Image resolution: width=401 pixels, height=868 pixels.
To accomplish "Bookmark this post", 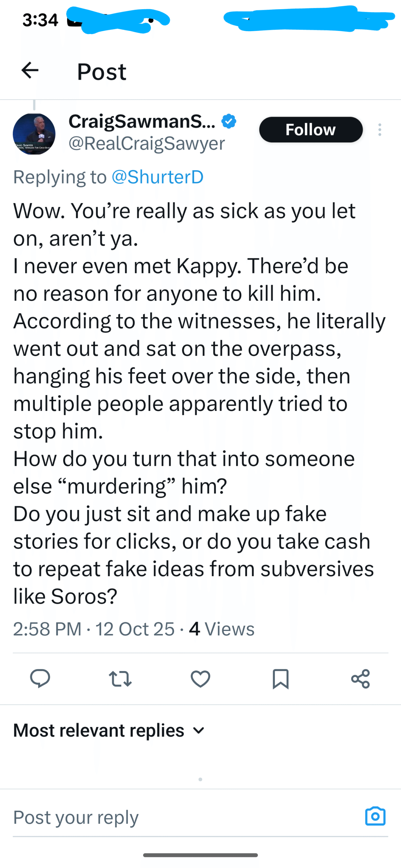I will [x=281, y=678].
